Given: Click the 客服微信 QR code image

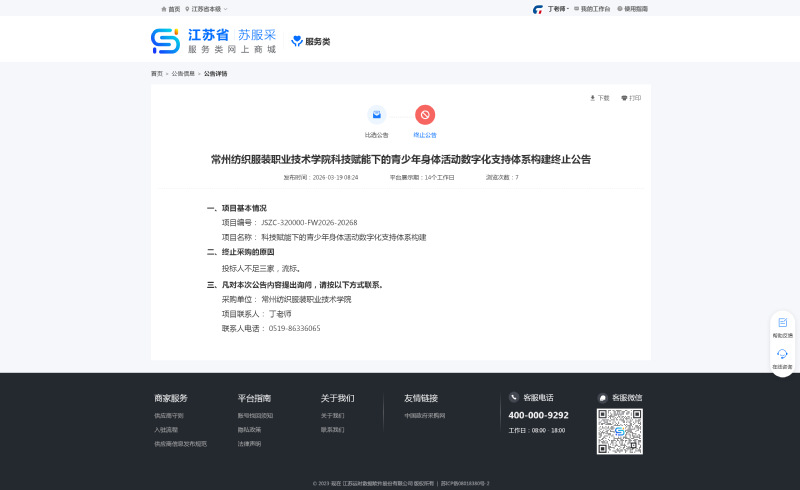Looking at the screenshot, I should (x=619, y=431).
